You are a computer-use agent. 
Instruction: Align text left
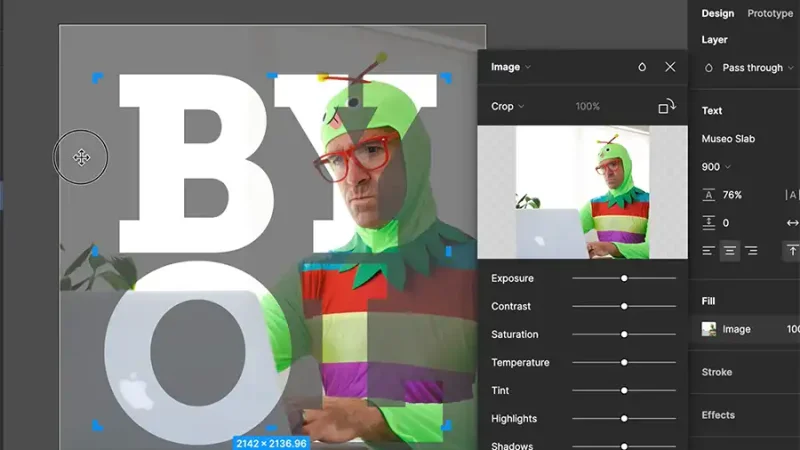click(x=708, y=251)
